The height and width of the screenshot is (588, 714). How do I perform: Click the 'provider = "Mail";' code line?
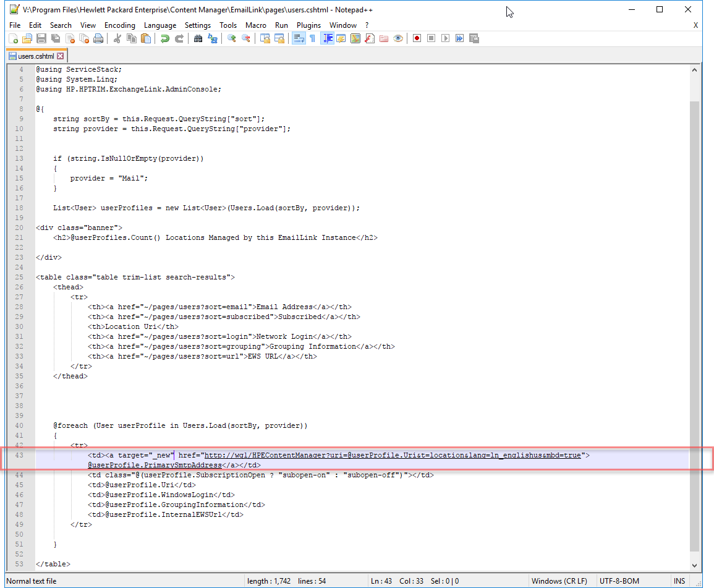point(109,178)
